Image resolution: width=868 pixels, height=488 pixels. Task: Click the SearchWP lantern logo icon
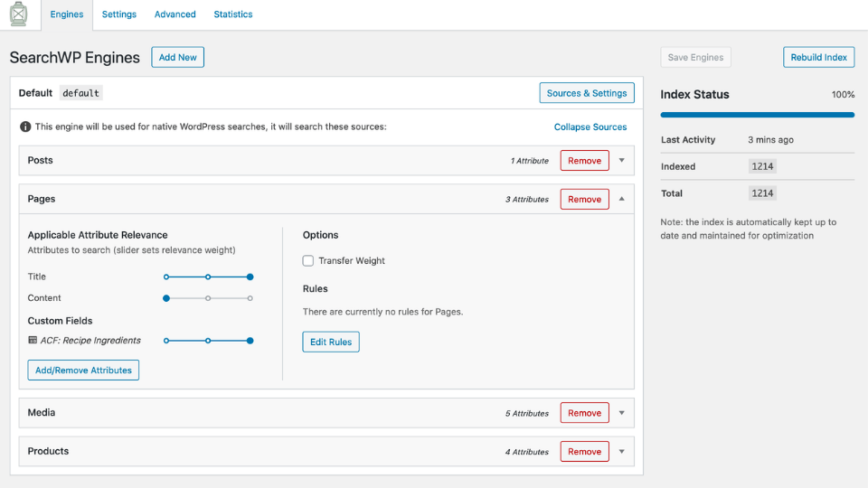coord(18,14)
